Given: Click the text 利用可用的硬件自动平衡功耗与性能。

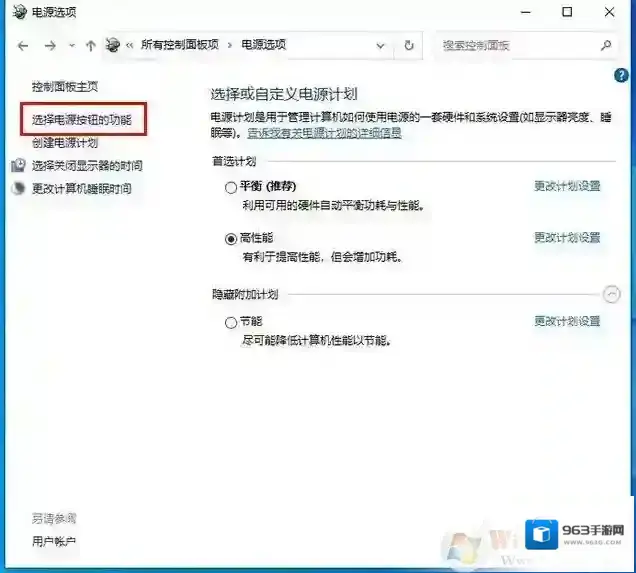Looking at the screenshot, I should click(333, 206).
